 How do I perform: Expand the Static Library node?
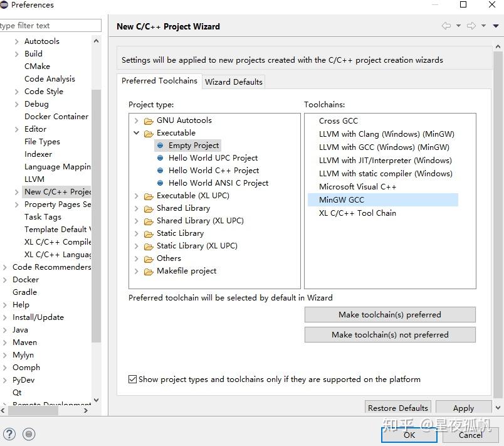pyautogui.click(x=137, y=233)
